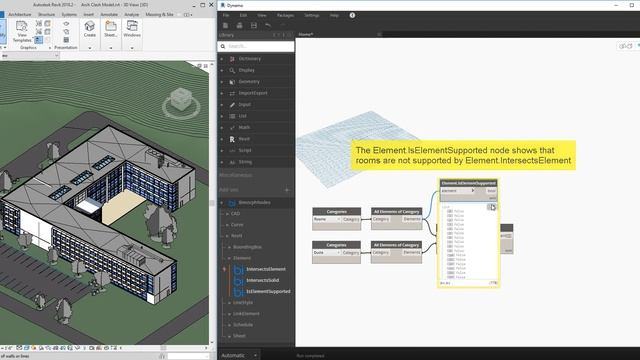Open the Windows panel dropdown arrow in Revit
The height and width of the screenshot is (360, 640).
[x=132, y=48]
